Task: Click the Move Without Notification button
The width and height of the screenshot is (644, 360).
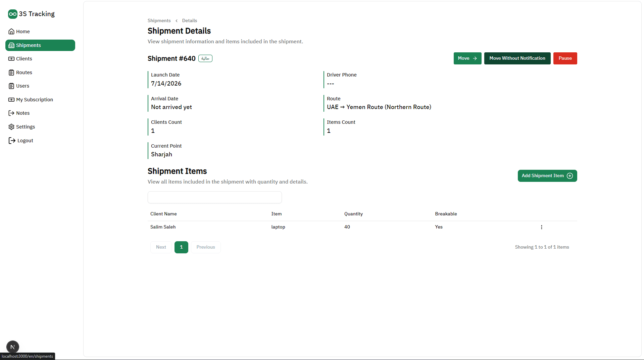Action: click(517, 58)
